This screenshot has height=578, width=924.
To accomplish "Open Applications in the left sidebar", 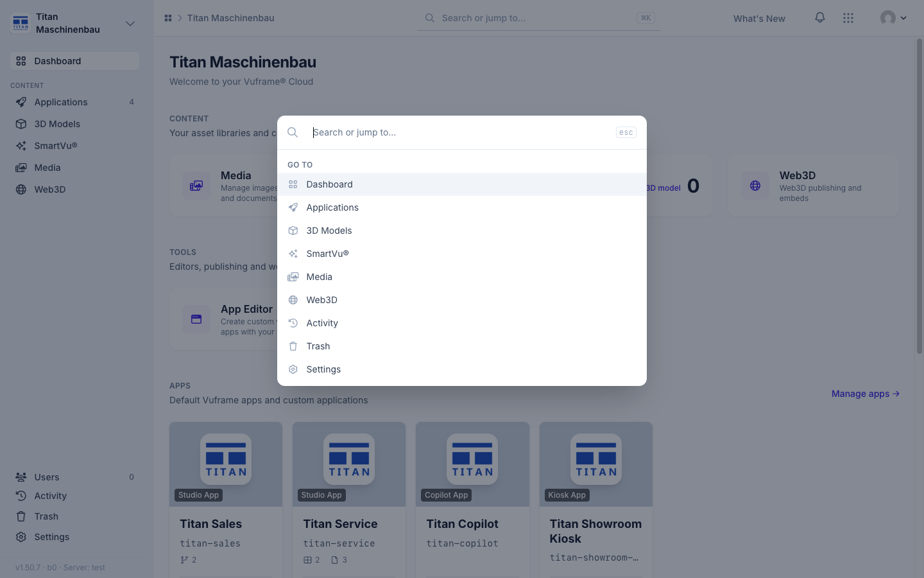I will coord(74,102).
